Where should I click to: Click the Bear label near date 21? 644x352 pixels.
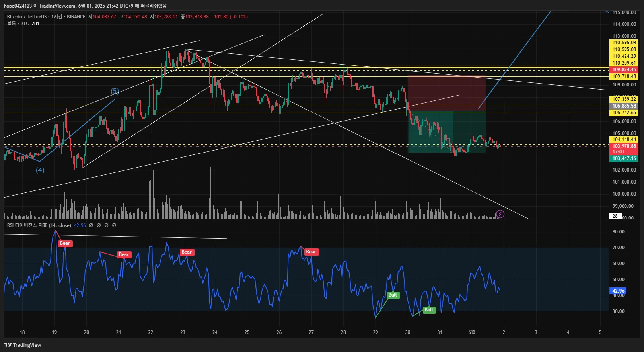click(x=124, y=254)
